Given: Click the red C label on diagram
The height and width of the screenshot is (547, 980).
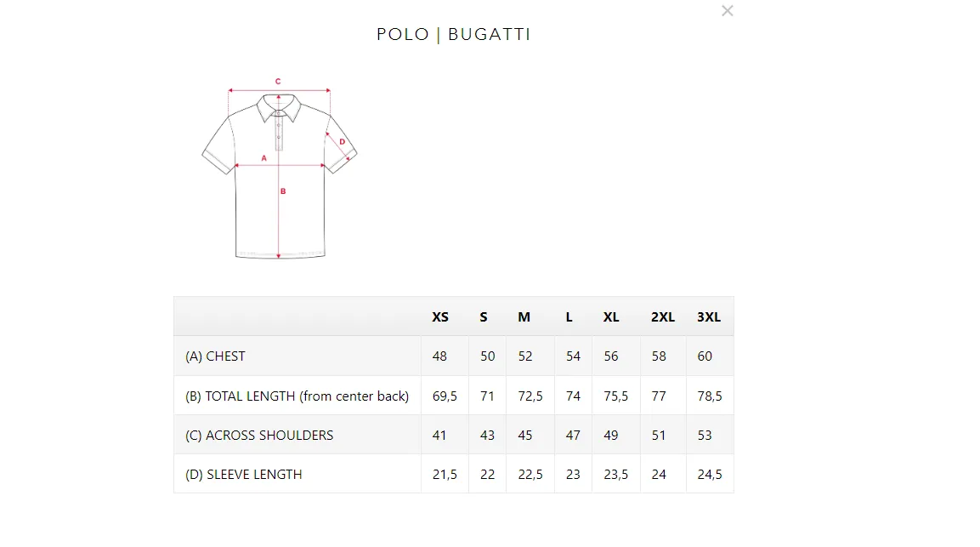Looking at the screenshot, I should (278, 82).
